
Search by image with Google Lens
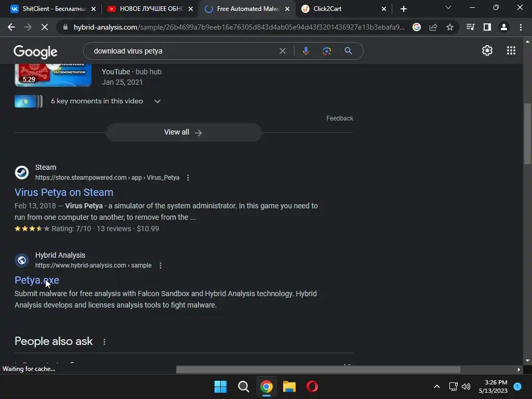click(x=326, y=51)
